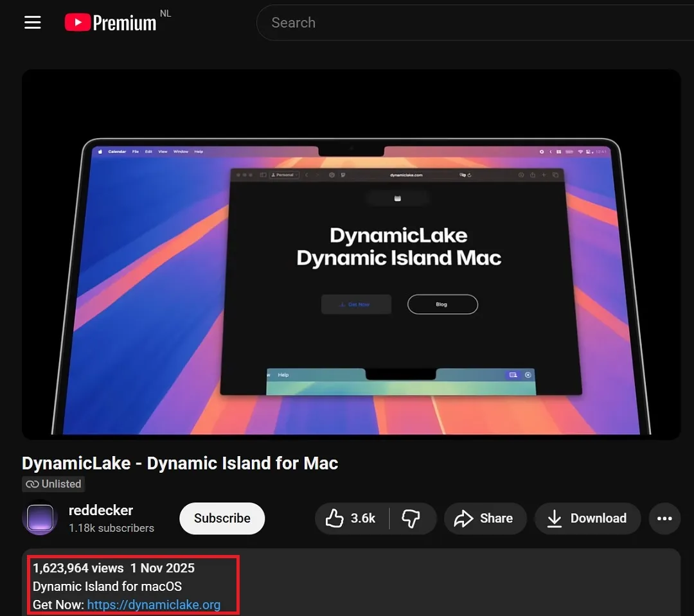Image resolution: width=694 pixels, height=616 pixels.
Task: Open more video actions via the ellipsis icon
Action: point(664,518)
